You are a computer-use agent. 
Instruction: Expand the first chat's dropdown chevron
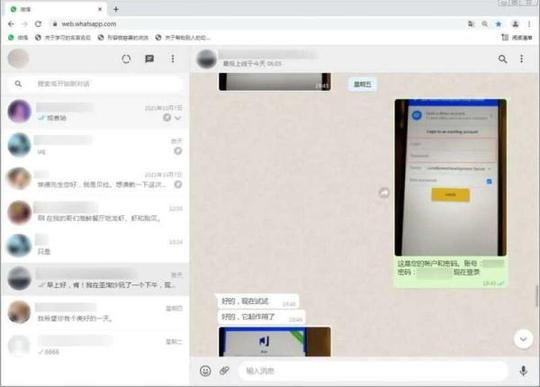click(178, 118)
